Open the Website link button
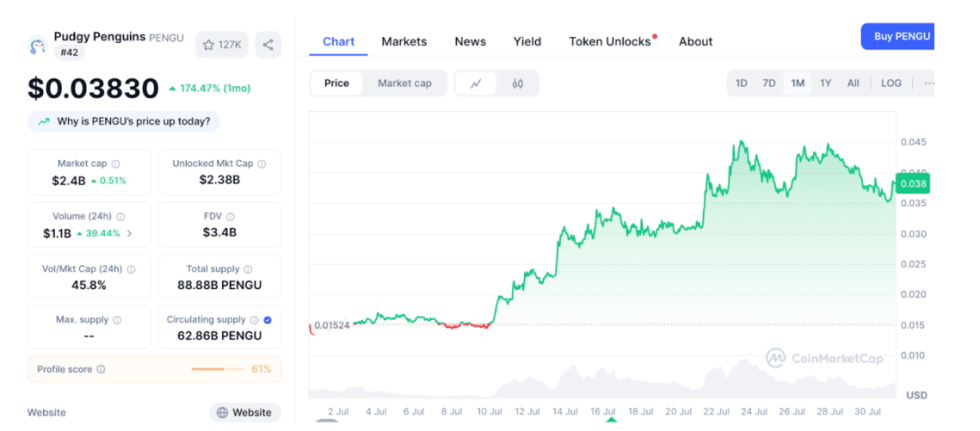Viewport: 980px width, 431px height. (245, 412)
